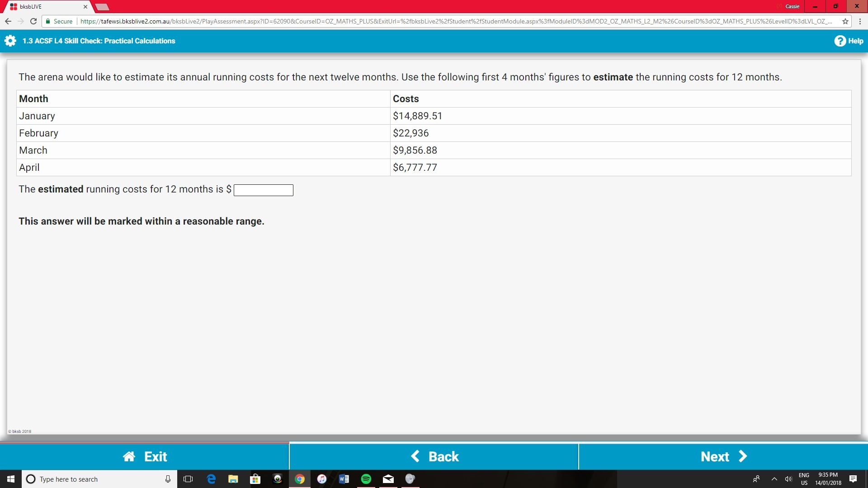Reload the page with refresh icon
The width and height of the screenshot is (868, 488).
pyautogui.click(x=33, y=21)
